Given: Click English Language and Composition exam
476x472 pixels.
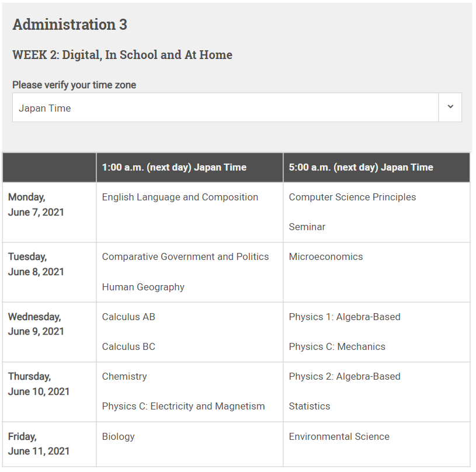Looking at the screenshot, I should coord(180,197).
